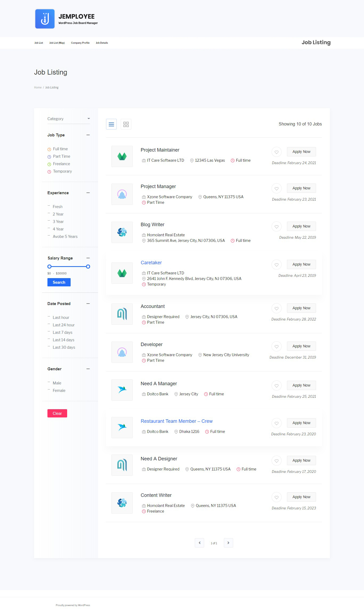Click the Clear filters button
The width and height of the screenshot is (364, 613).
pos(57,413)
